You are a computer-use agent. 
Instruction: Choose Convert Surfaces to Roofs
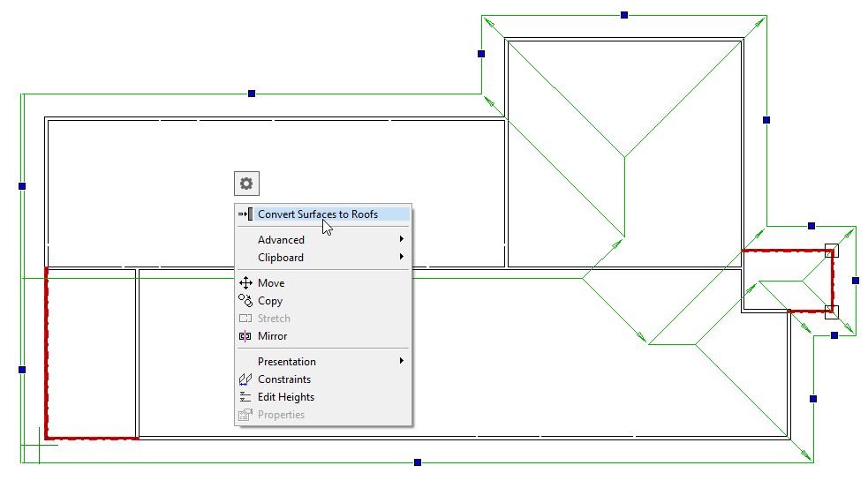(317, 214)
